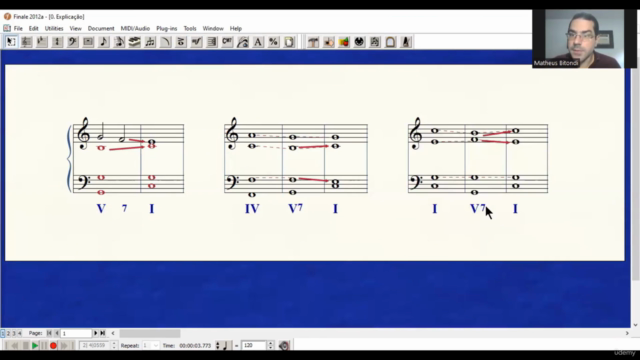Select the Resize percent tool
This screenshot has height=360, width=640.
tap(273, 42)
